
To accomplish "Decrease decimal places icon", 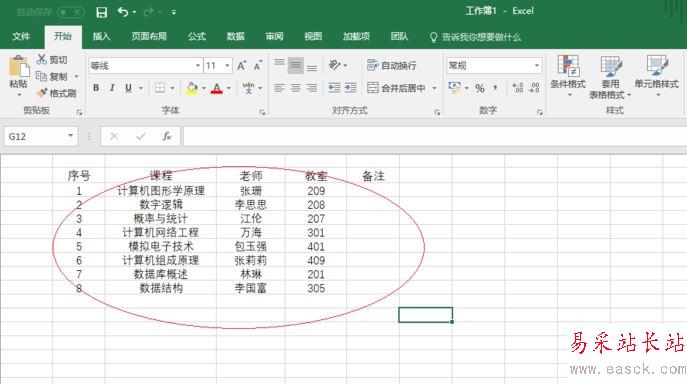I will [534, 88].
